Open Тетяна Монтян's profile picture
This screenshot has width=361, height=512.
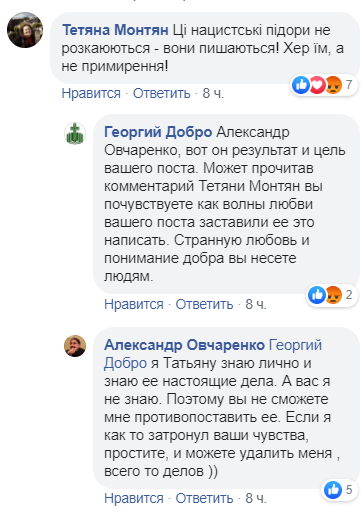[x=25, y=30]
